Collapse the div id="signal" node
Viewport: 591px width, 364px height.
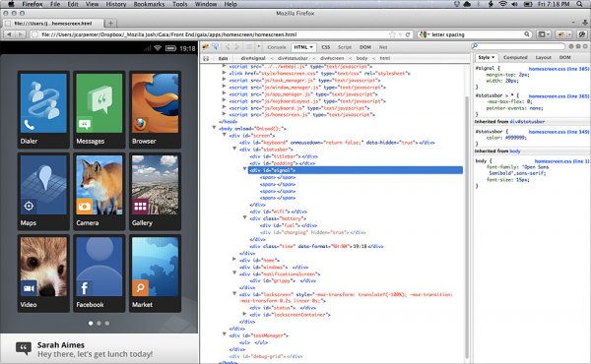[x=244, y=169]
